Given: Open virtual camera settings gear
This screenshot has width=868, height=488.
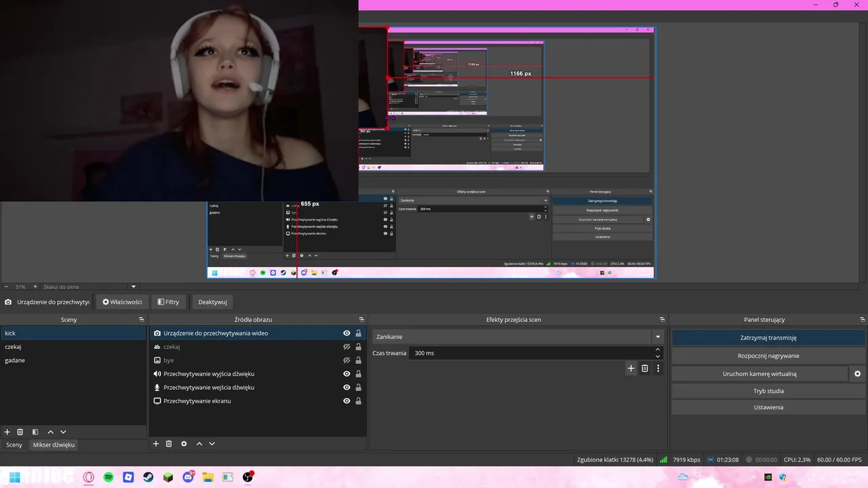Looking at the screenshot, I should [x=857, y=373].
